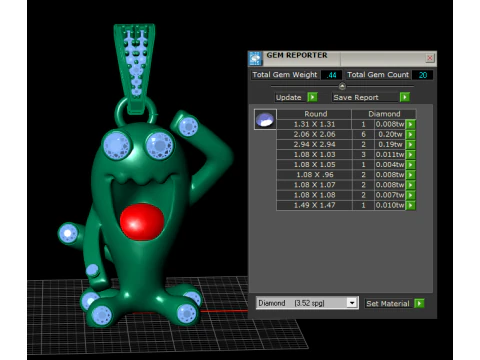The height and width of the screenshot is (360, 480).
Task: Select the 1.08 X 1.08 size cell
Action: (x=314, y=195)
